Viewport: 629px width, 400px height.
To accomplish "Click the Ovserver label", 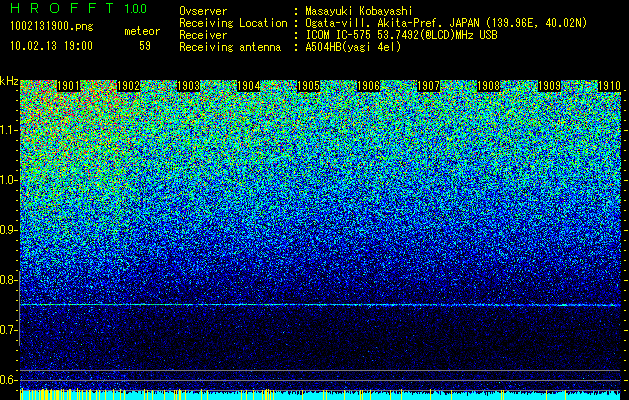I will pyautogui.click(x=203, y=11).
